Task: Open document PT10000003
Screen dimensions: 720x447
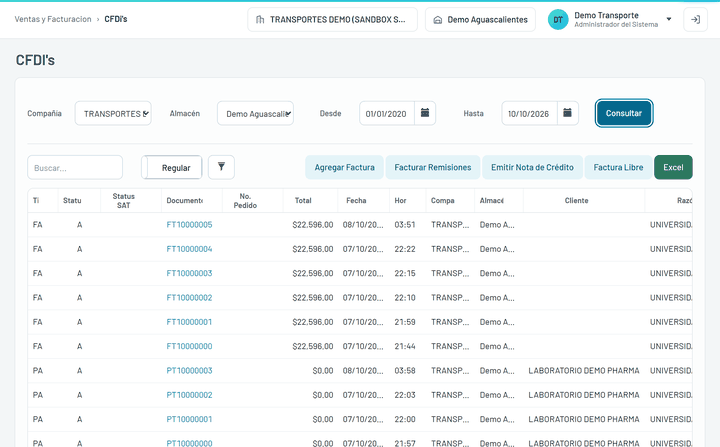Action: click(x=189, y=371)
